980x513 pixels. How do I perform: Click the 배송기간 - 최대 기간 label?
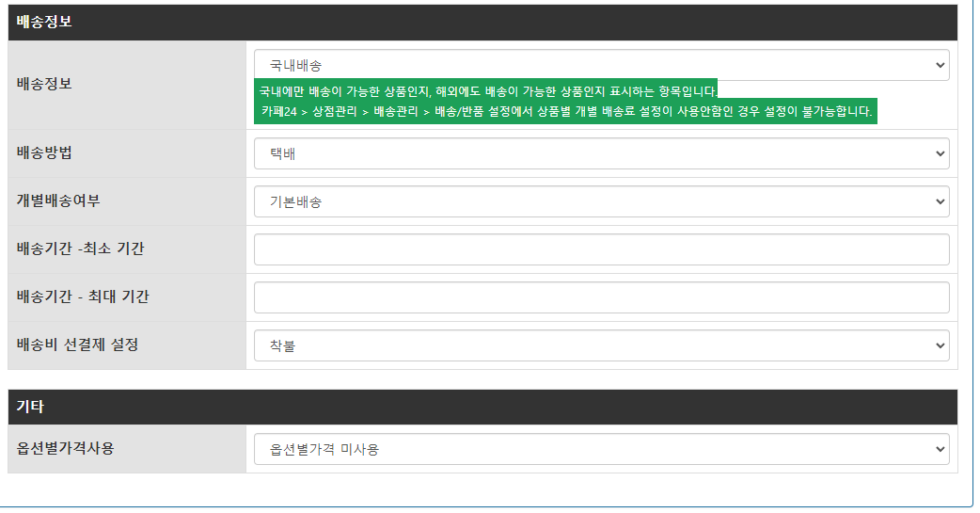click(x=83, y=297)
